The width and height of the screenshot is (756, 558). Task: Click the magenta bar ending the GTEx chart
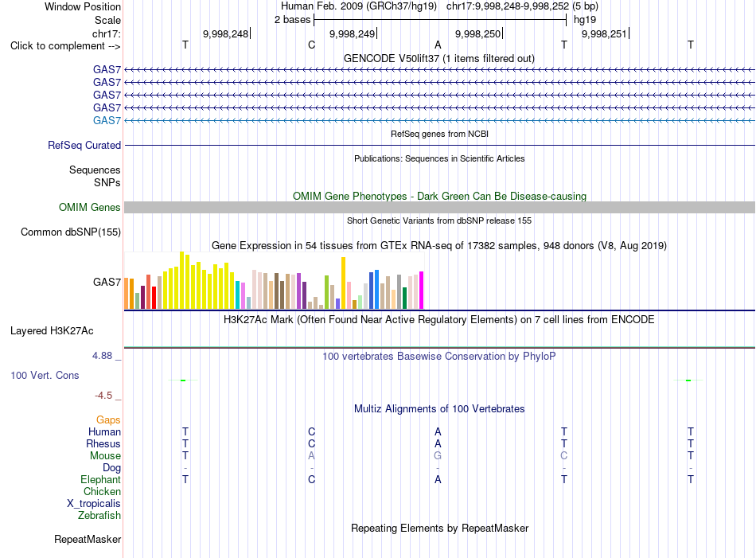point(422,291)
